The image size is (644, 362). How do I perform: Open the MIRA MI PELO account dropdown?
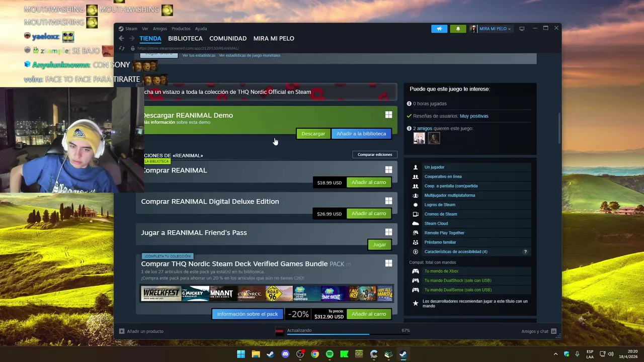491,29
